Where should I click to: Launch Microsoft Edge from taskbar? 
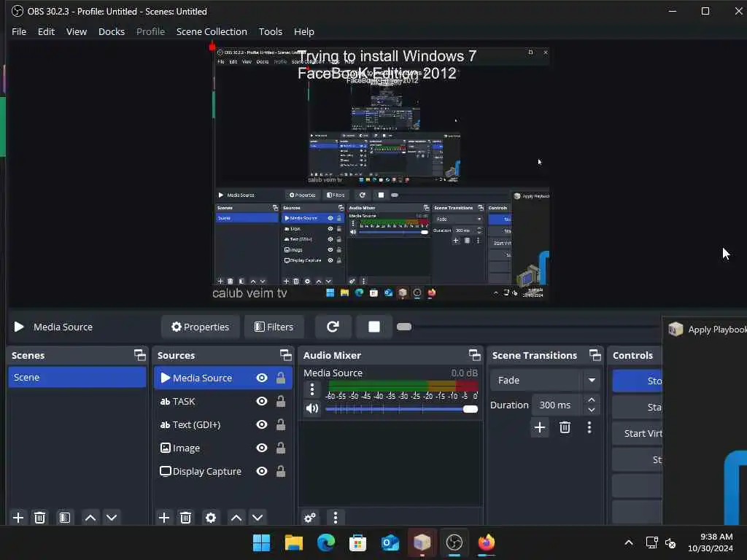326,542
